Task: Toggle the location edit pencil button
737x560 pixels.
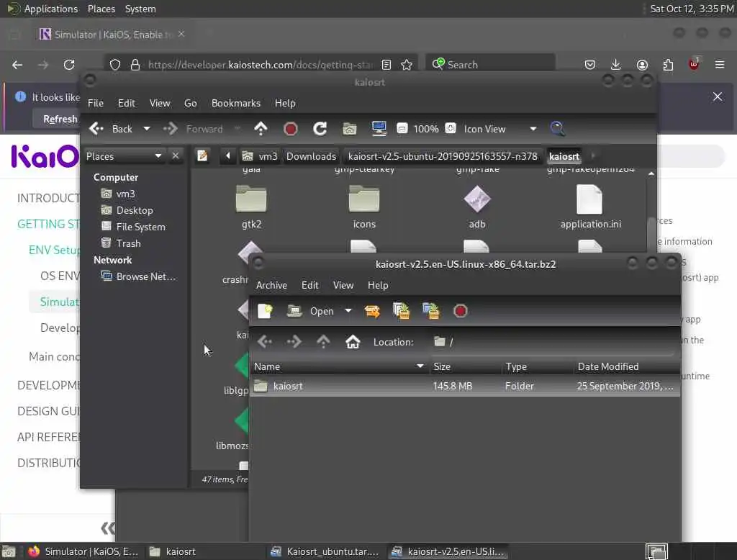Action: pyautogui.click(x=202, y=155)
